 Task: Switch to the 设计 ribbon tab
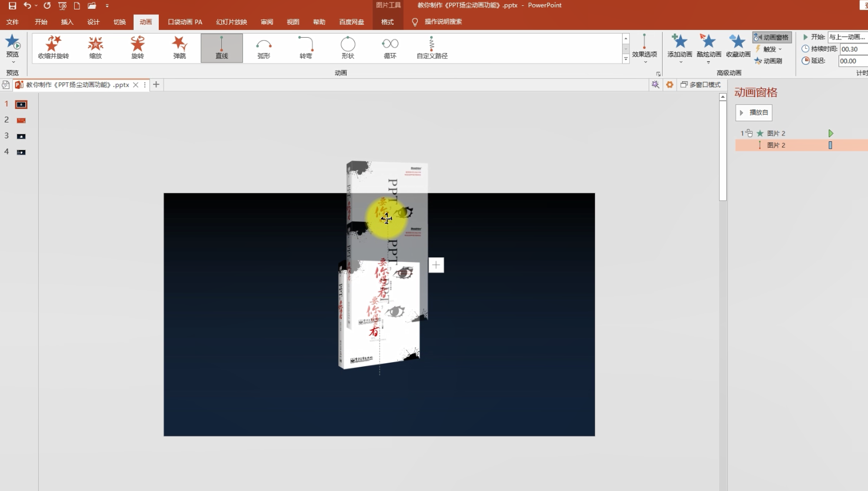click(94, 22)
